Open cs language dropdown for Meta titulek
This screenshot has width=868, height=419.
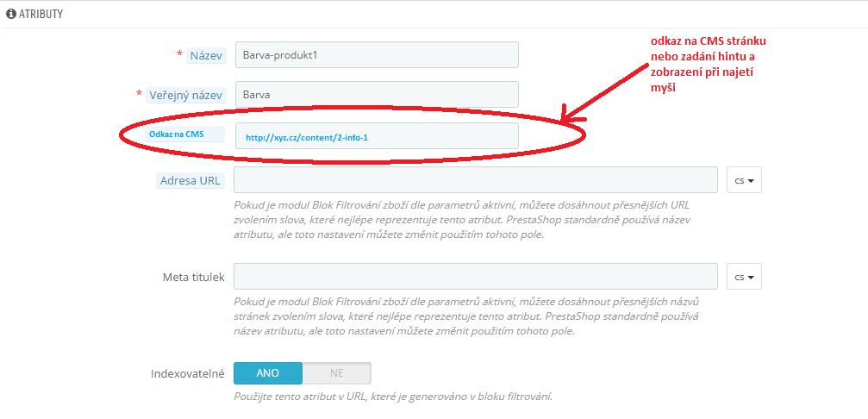pos(744,277)
